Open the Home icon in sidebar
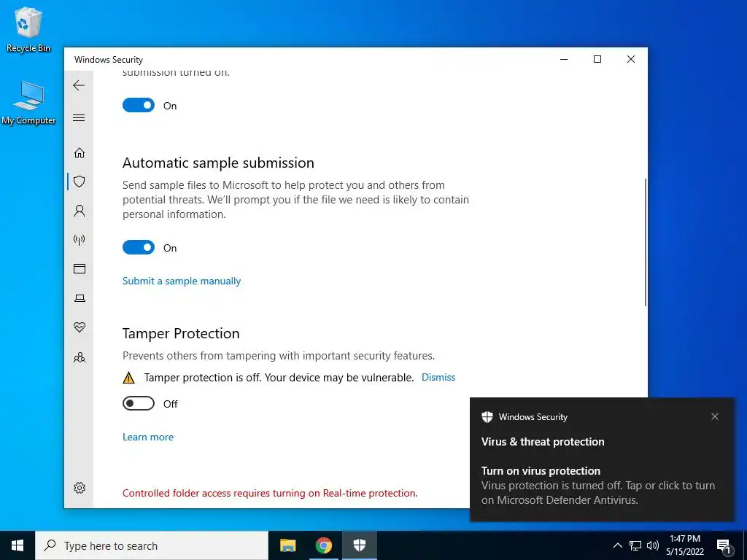The height and width of the screenshot is (560, 747). click(80, 152)
